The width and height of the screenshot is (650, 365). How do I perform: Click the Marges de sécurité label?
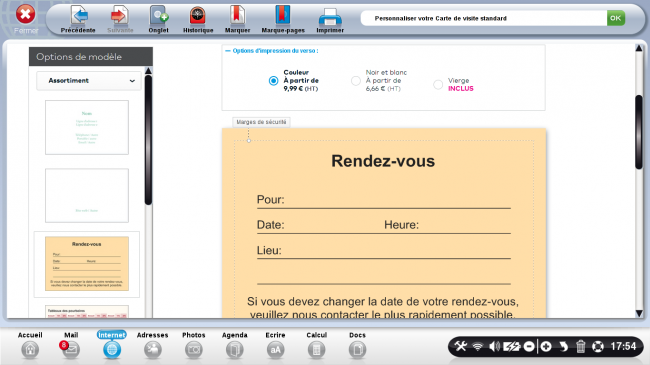(x=261, y=122)
